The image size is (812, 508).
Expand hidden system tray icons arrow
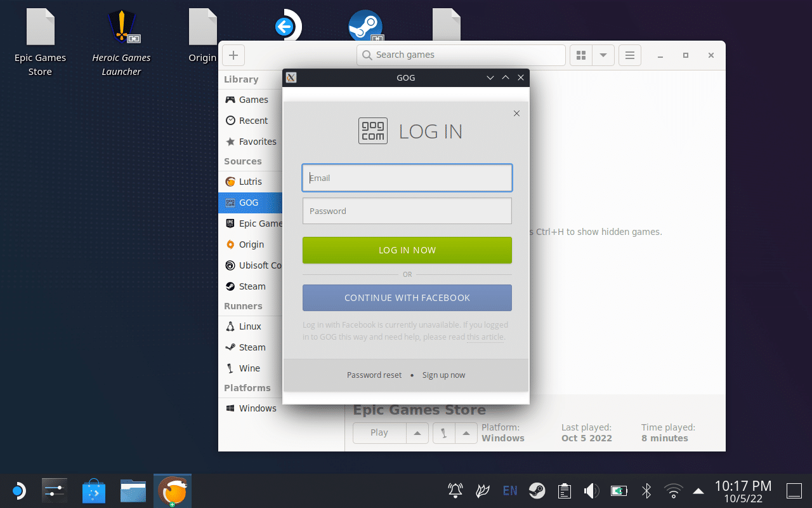(x=698, y=491)
